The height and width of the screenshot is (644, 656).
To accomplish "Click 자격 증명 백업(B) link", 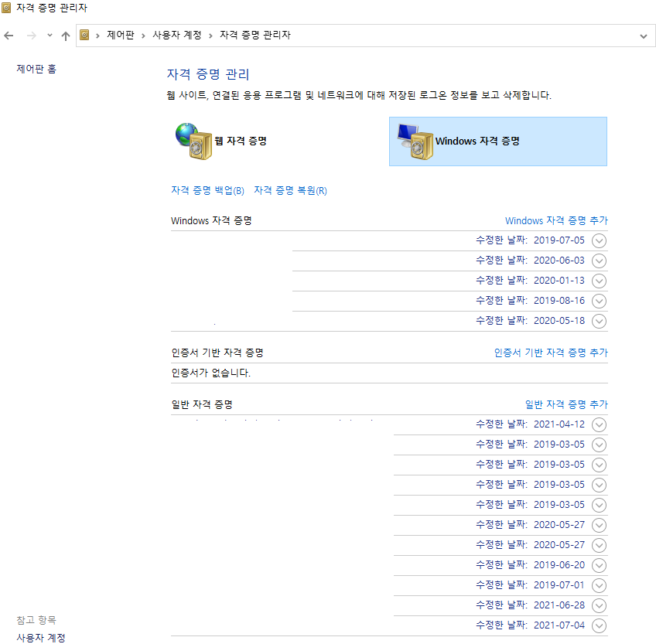I will pyautogui.click(x=207, y=191).
